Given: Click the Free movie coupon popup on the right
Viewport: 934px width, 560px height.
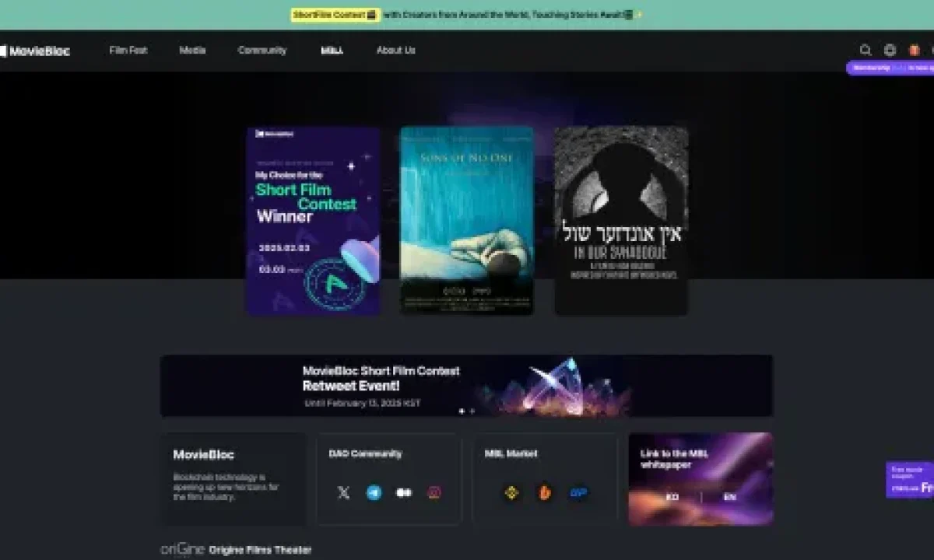Looking at the screenshot, I should click(x=911, y=480).
